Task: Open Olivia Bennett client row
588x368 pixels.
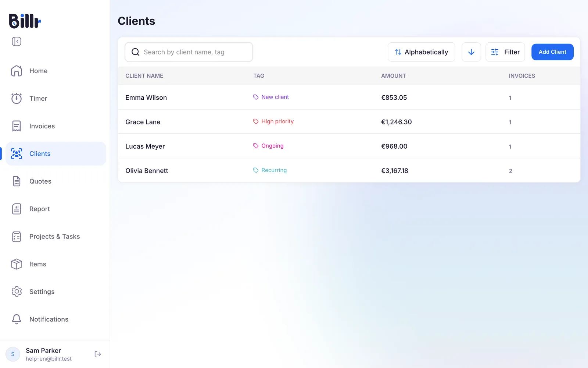Action: [349, 170]
